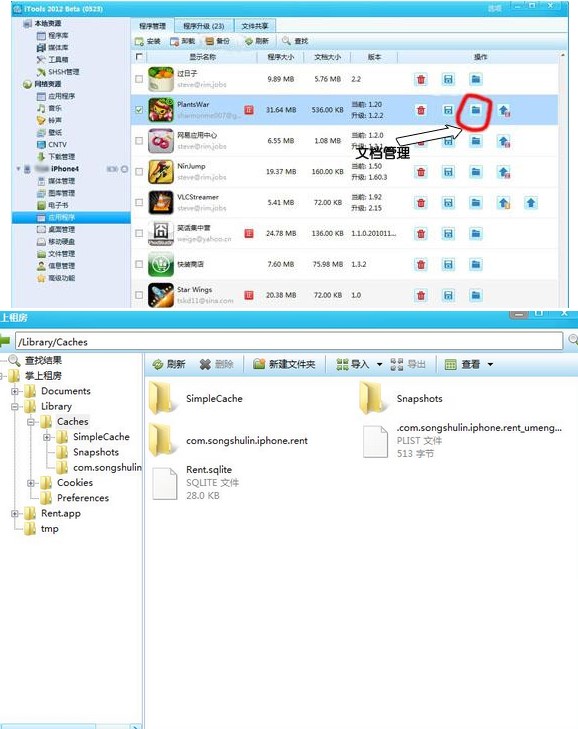578x729 pixels.
Task: Click the 安装 install button
Action: click(148, 41)
